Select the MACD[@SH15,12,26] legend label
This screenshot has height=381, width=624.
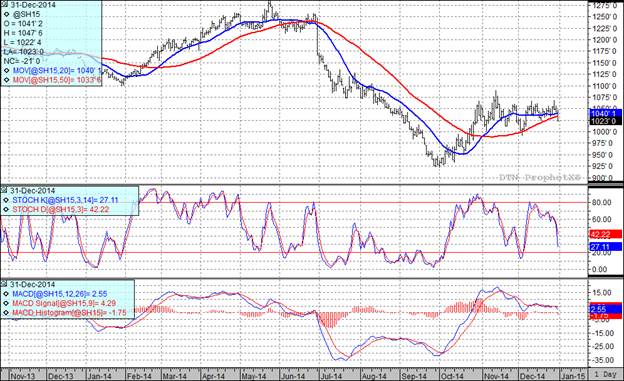[60, 294]
